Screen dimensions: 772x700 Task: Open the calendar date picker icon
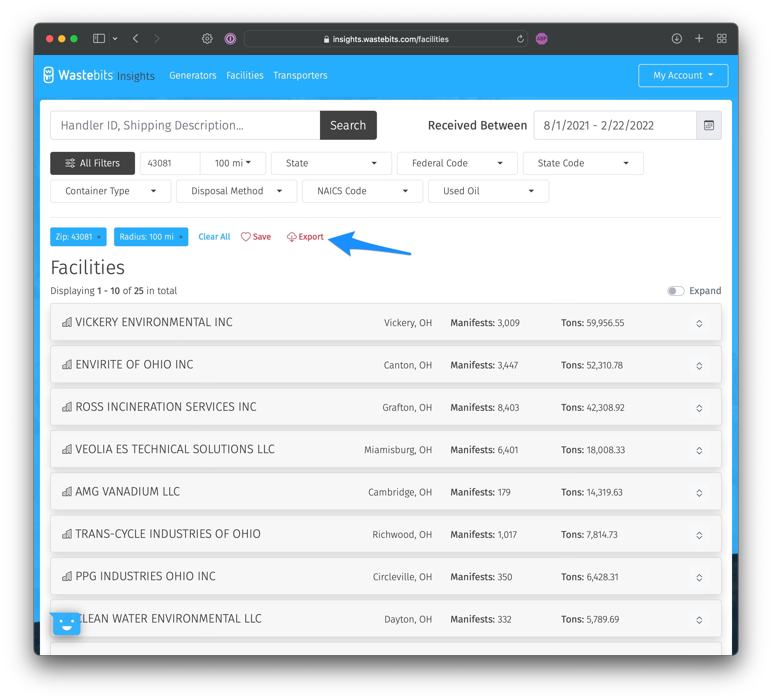(708, 125)
